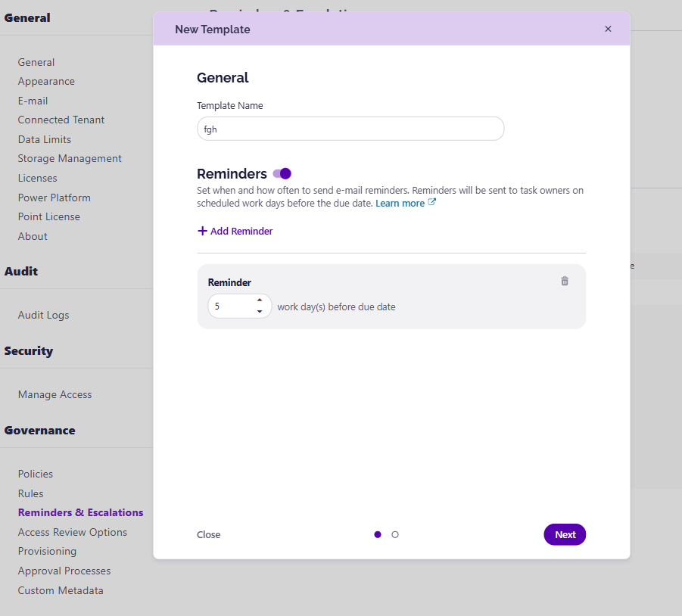This screenshot has width=682, height=616.
Task: Click the Close text button
Action: [208, 534]
